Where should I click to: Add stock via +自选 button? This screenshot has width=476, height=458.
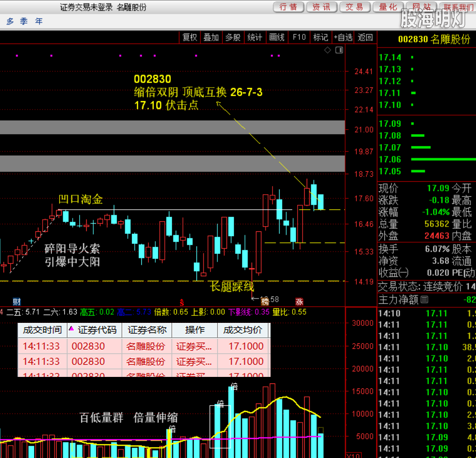(343, 38)
